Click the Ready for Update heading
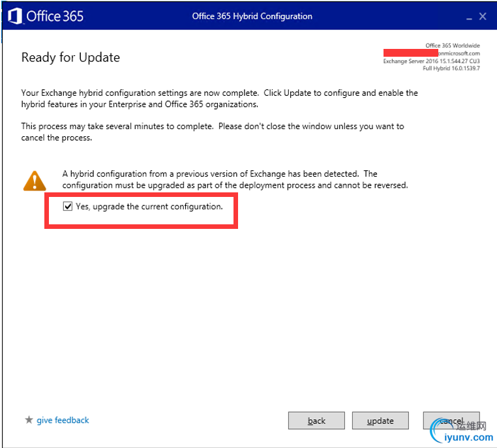This screenshot has height=448, width=497. coord(70,57)
